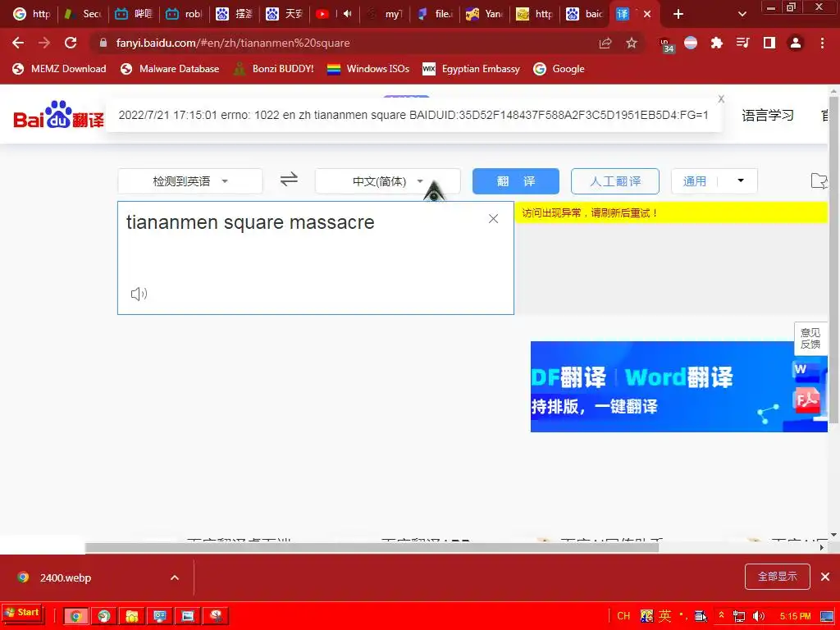Screen dimensions: 840x630
Task: Open a new browser tab
Action: (x=678, y=14)
